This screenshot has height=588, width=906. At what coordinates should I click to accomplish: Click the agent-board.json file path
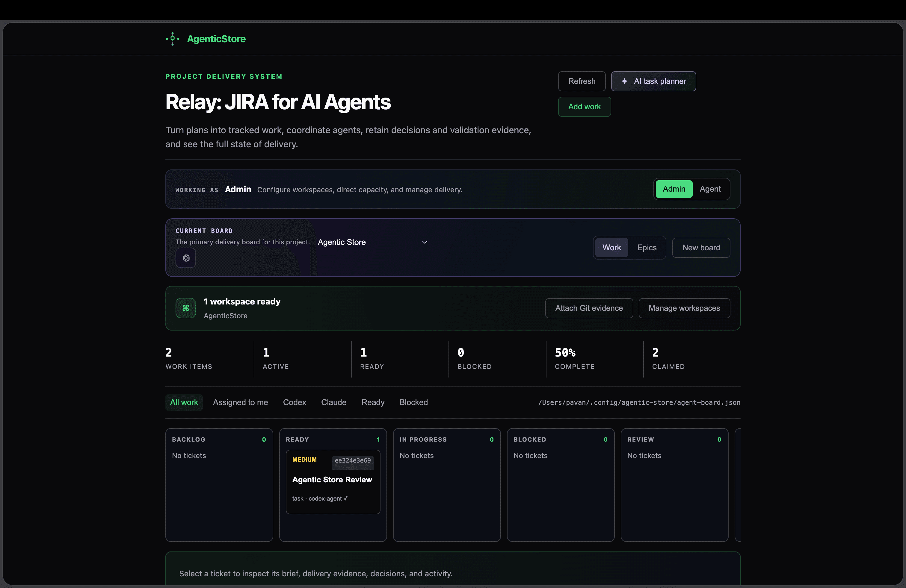point(639,402)
